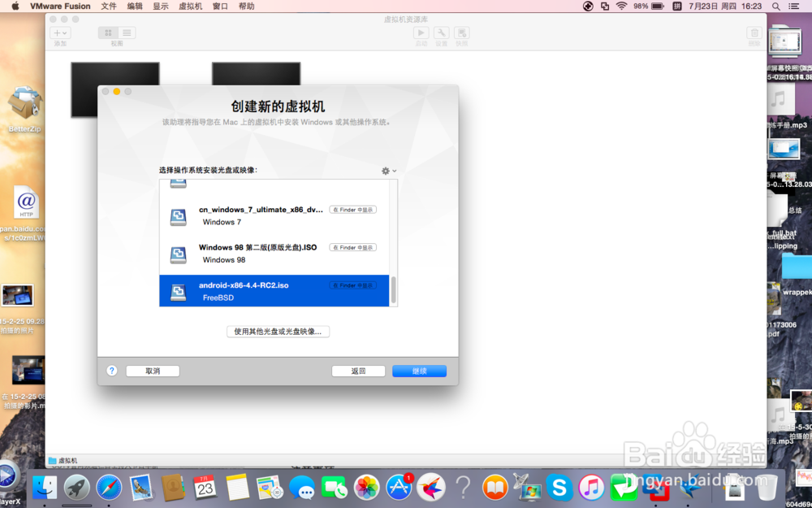Show the Windows 98 ISO in Finder

point(352,248)
